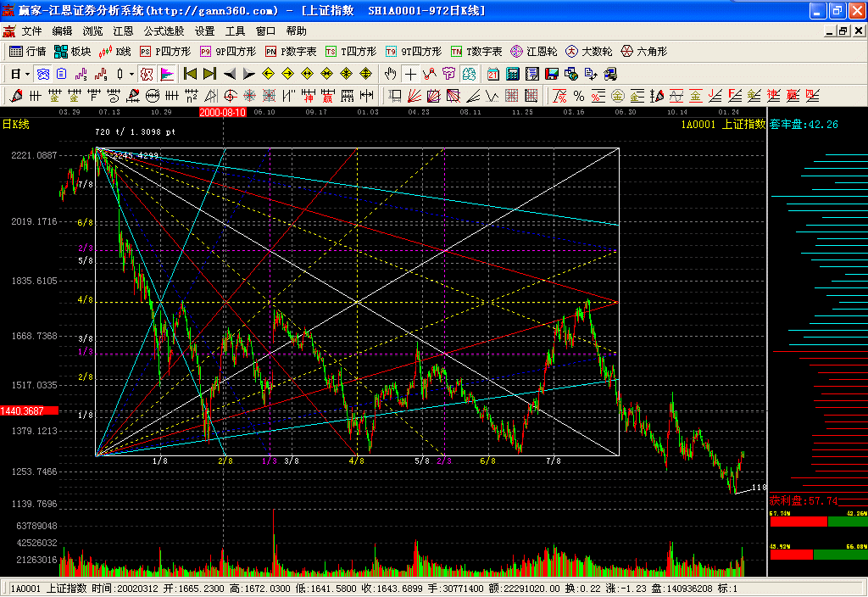Open the 江恩轮 Gann wheel tool

(533, 52)
